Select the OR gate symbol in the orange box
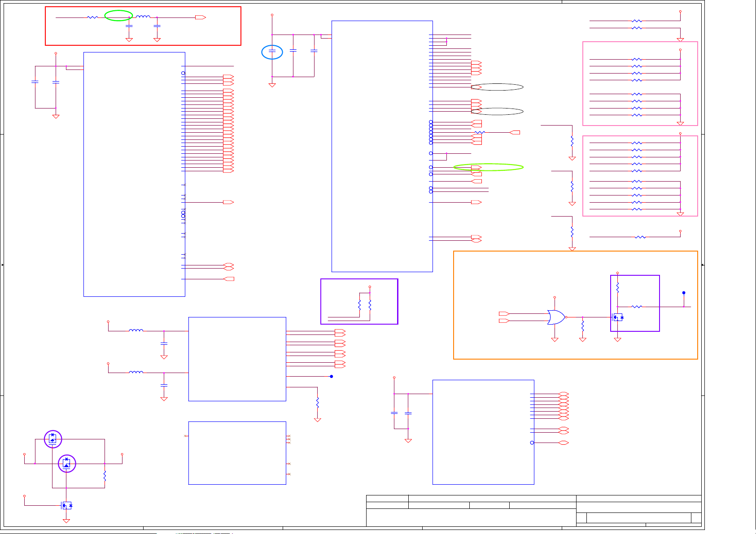 556,317
